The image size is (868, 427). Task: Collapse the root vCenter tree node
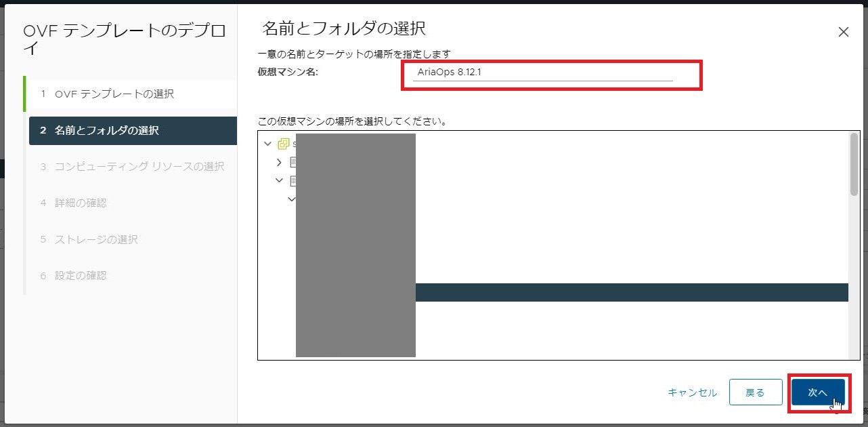click(x=268, y=144)
